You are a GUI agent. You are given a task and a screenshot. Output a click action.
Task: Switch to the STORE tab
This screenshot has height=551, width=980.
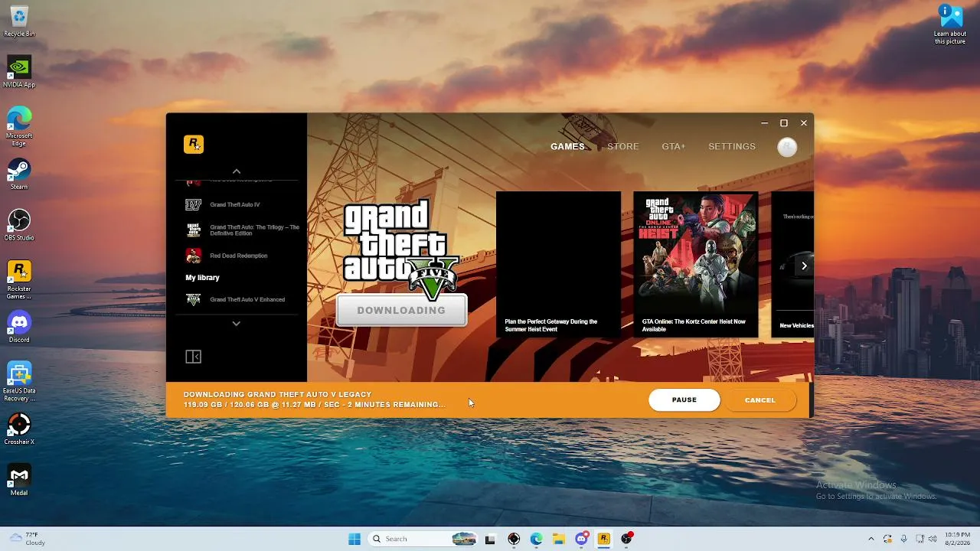point(623,146)
